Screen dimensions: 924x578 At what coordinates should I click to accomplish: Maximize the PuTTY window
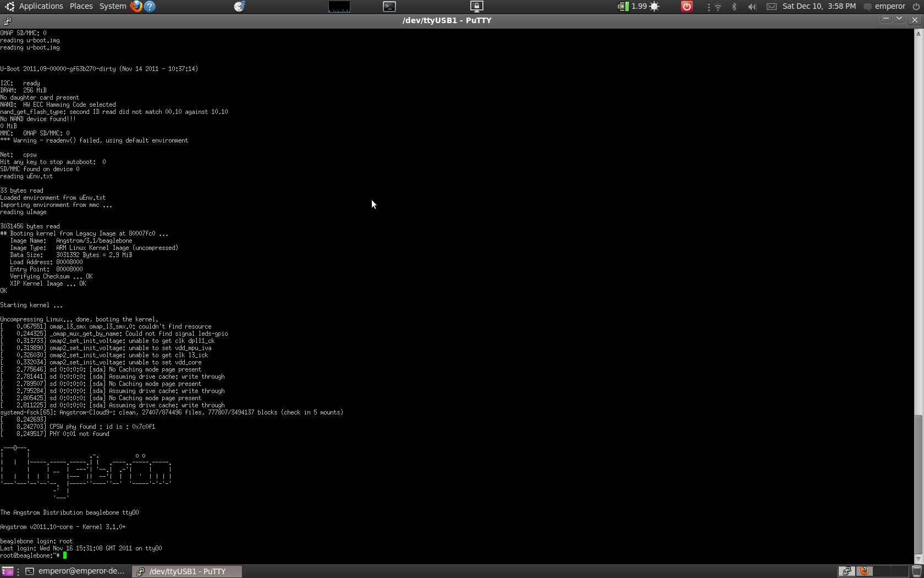coord(899,19)
